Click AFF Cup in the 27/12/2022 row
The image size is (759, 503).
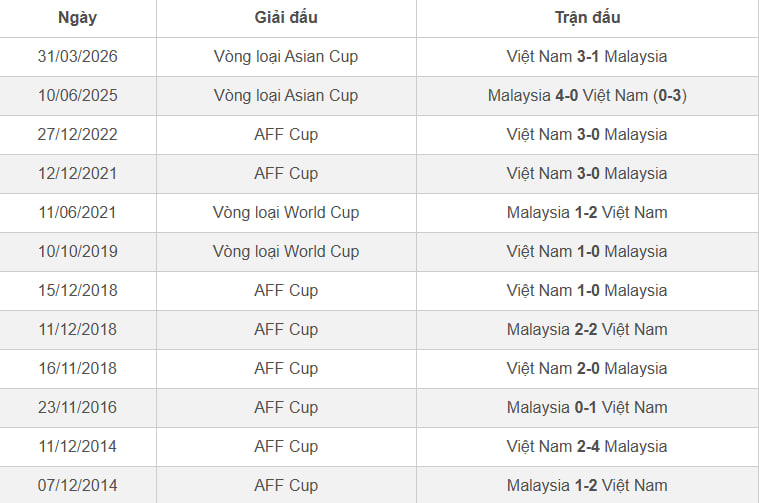286,135
